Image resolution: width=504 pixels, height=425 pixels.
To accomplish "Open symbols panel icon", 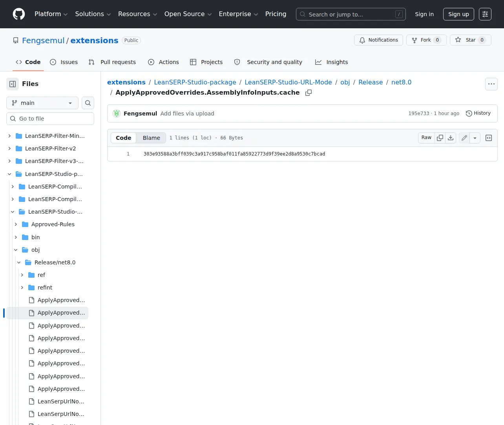I will coord(489,138).
